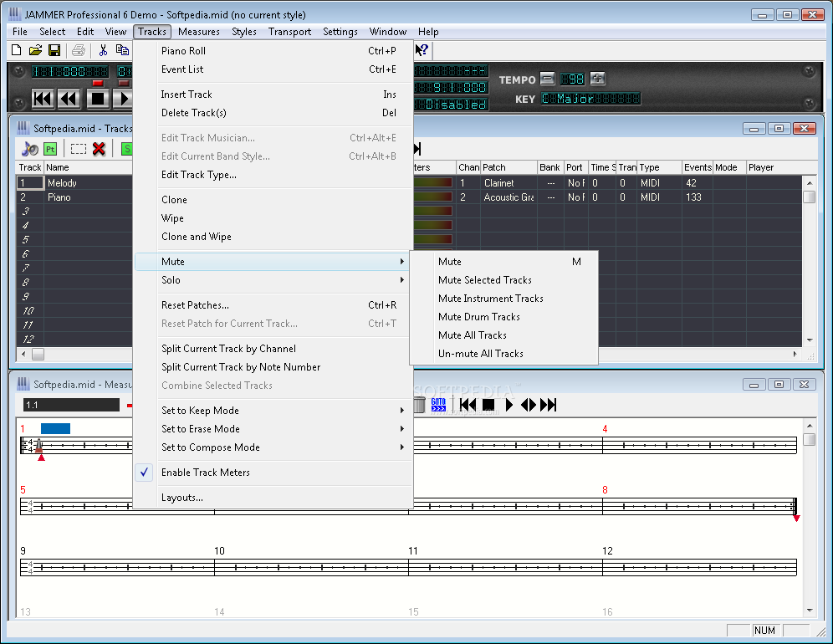Click the transport rewind-to-start button
Screen dimensions: 833x644
pyautogui.click(x=43, y=99)
